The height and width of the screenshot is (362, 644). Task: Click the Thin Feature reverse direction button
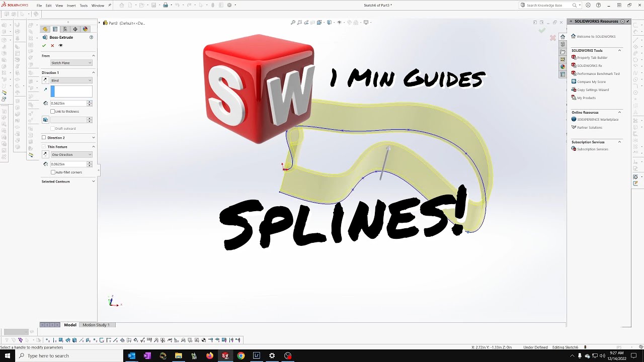coord(45,154)
